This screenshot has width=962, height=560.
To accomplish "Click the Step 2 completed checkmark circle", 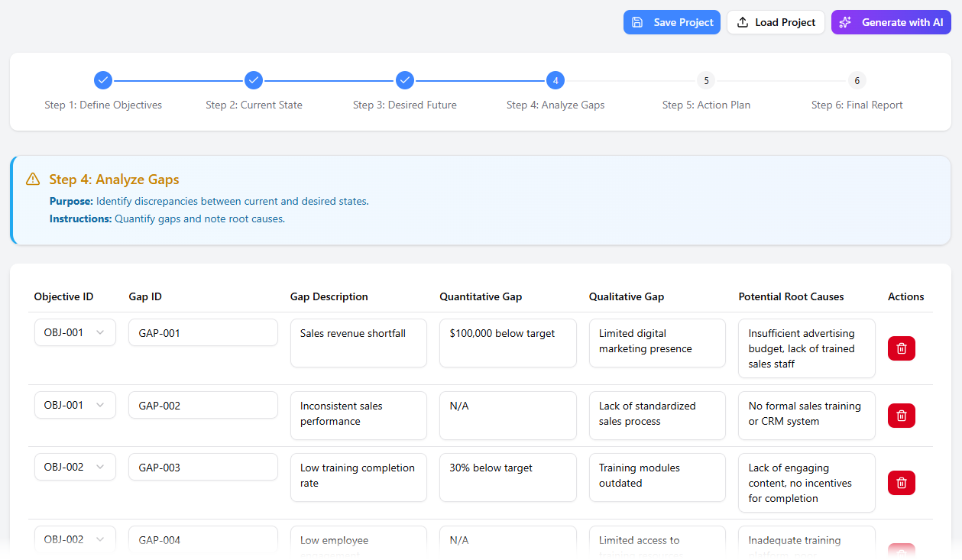I will (x=254, y=80).
